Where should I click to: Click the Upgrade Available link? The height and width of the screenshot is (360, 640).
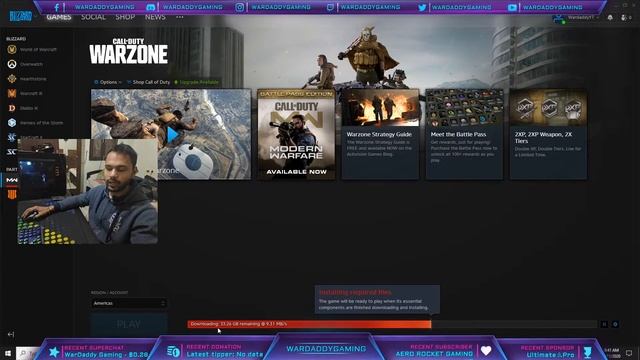[x=197, y=82]
